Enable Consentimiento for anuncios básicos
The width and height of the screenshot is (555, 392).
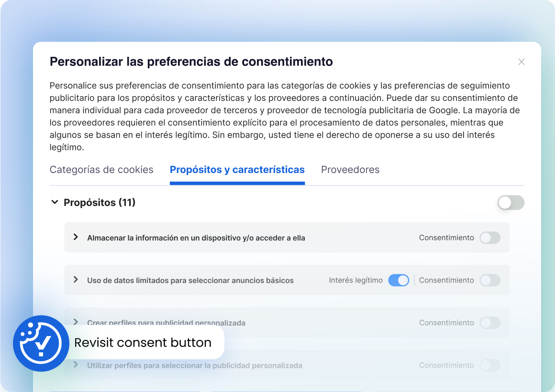pos(490,280)
